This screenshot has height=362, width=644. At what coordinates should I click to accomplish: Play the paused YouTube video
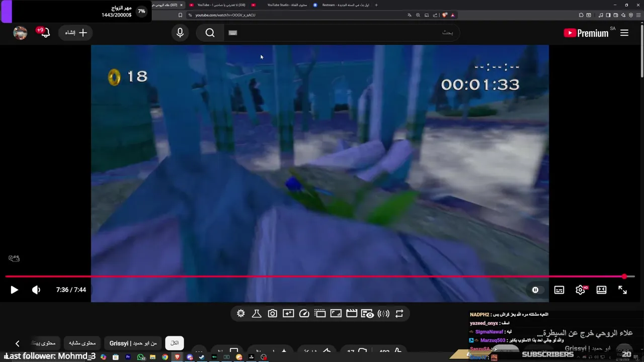14,290
